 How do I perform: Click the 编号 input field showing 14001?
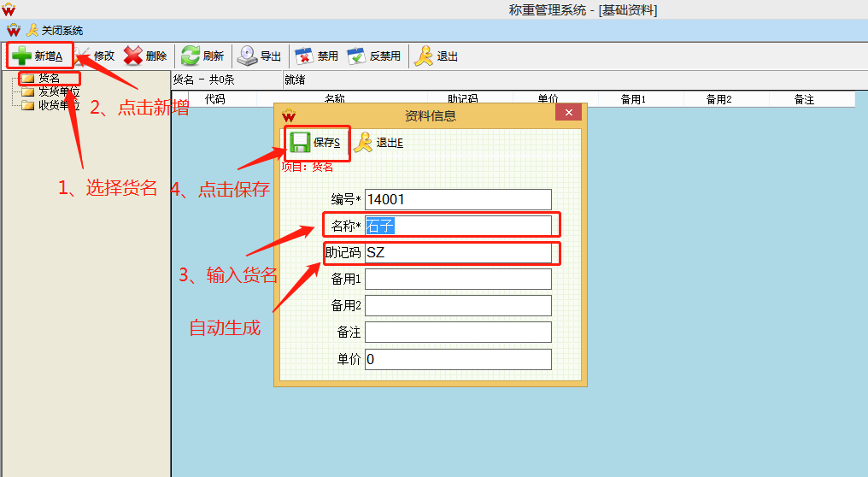(x=458, y=199)
